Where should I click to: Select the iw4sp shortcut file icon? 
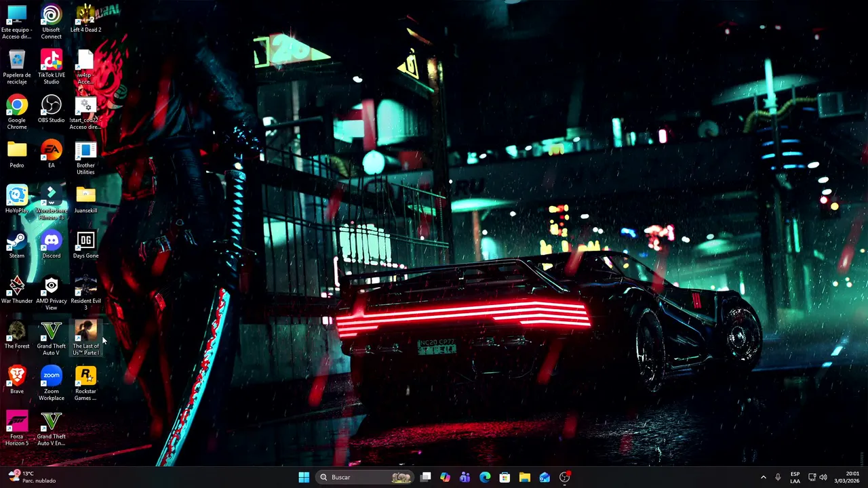pyautogui.click(x=85, y=66)
